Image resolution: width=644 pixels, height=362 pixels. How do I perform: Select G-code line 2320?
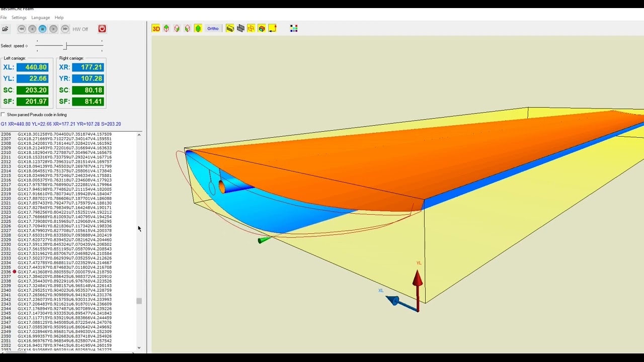(64, 199)
